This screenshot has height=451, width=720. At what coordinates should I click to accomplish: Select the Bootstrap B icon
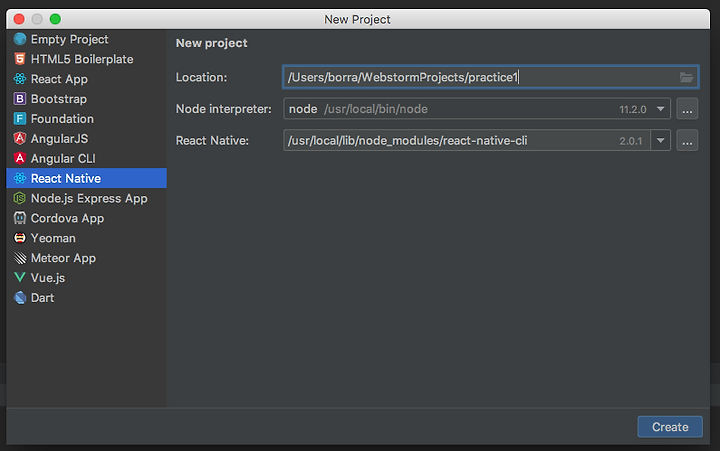20,99
